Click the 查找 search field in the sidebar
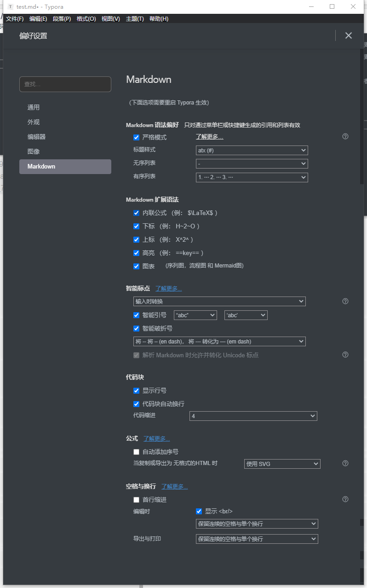Viewport: 367px width, 588px height. point(65,84)
